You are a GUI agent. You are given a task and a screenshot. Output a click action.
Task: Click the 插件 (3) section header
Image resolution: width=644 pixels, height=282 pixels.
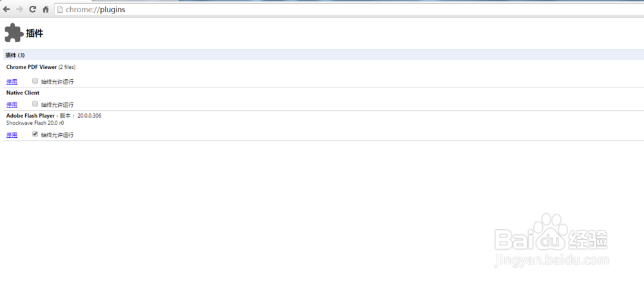click(15, 55)
